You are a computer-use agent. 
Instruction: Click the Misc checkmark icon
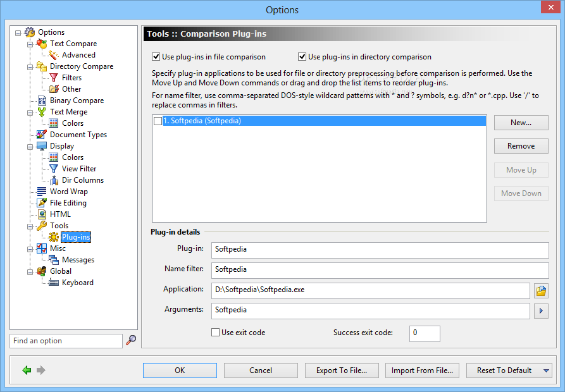[x=42, y=248]
